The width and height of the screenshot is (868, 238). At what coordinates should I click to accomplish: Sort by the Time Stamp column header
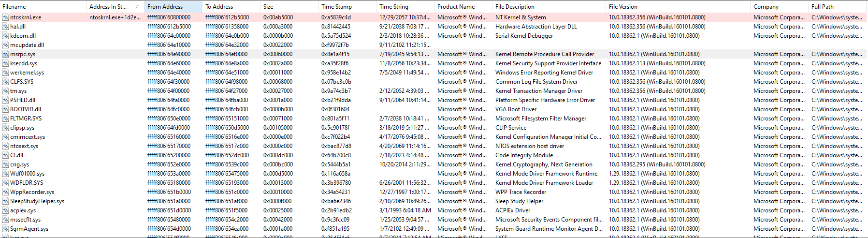click(x=347, y=7)
